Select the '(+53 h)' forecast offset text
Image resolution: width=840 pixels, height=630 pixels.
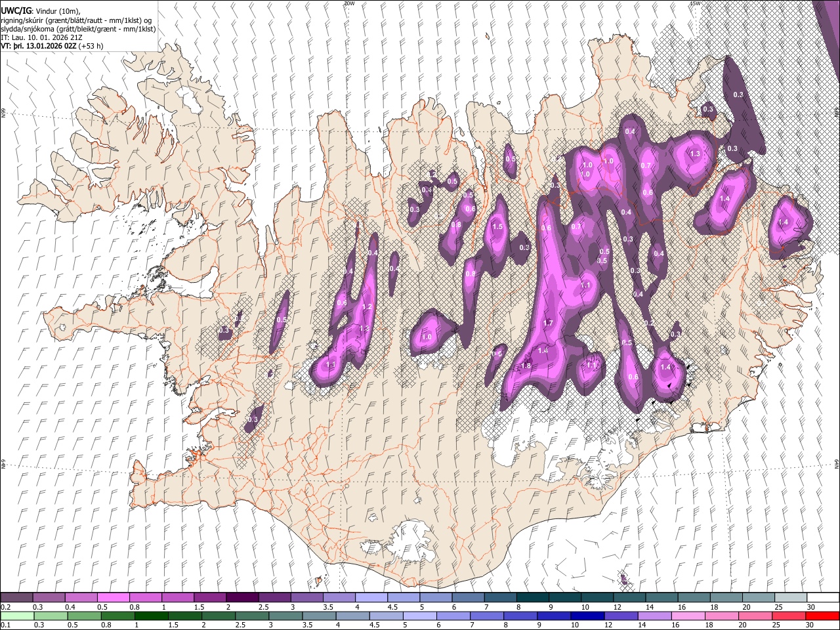pos(92,46)
